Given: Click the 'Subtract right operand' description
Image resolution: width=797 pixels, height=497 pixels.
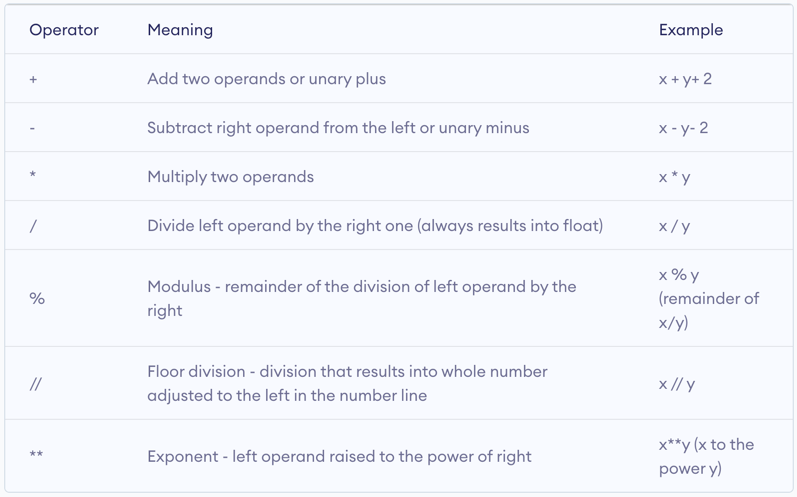Looking at the screenshot, I should pyautogui.click(x=338, y=128).
